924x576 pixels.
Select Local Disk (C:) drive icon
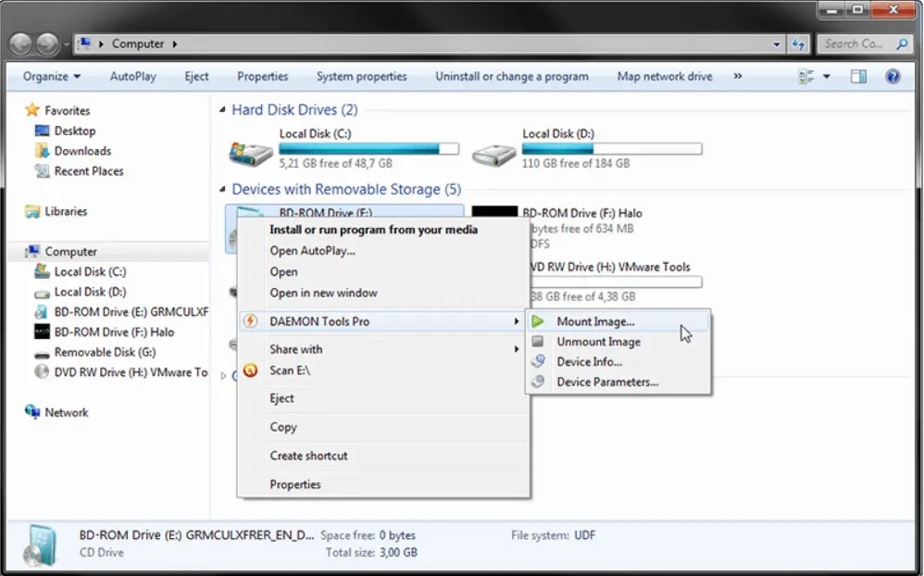[x=250, y=152]
